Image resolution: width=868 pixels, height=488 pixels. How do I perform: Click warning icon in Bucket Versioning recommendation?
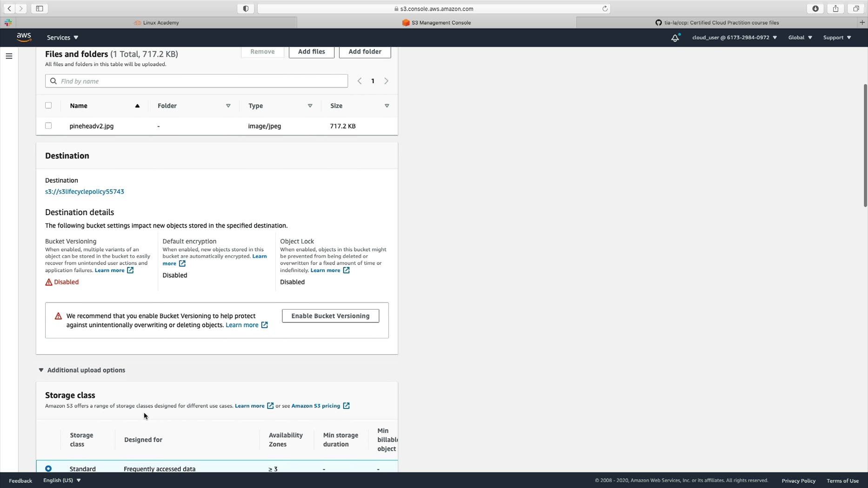click(58, 316)
